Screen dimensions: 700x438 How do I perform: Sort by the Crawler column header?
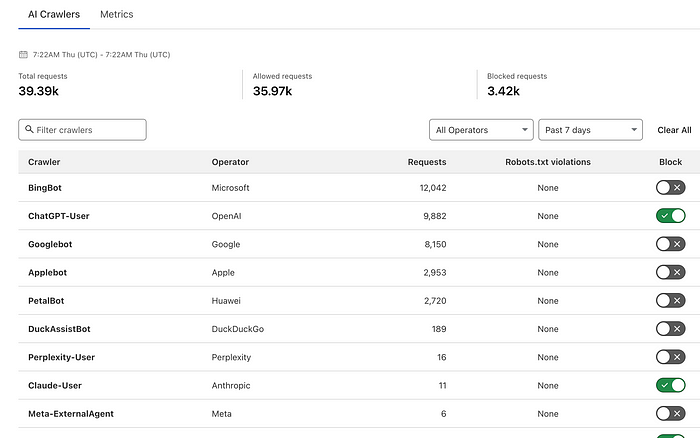(44, 162)
